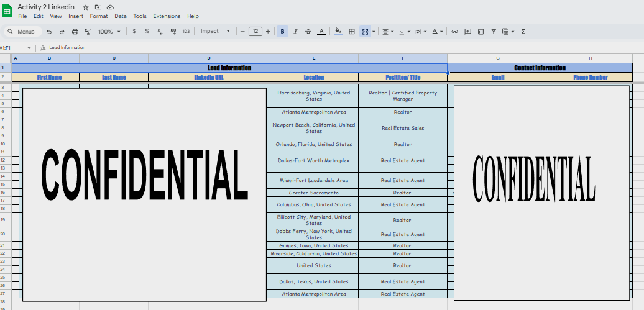Open merge cells type dropdown arrow

(374, 32)
